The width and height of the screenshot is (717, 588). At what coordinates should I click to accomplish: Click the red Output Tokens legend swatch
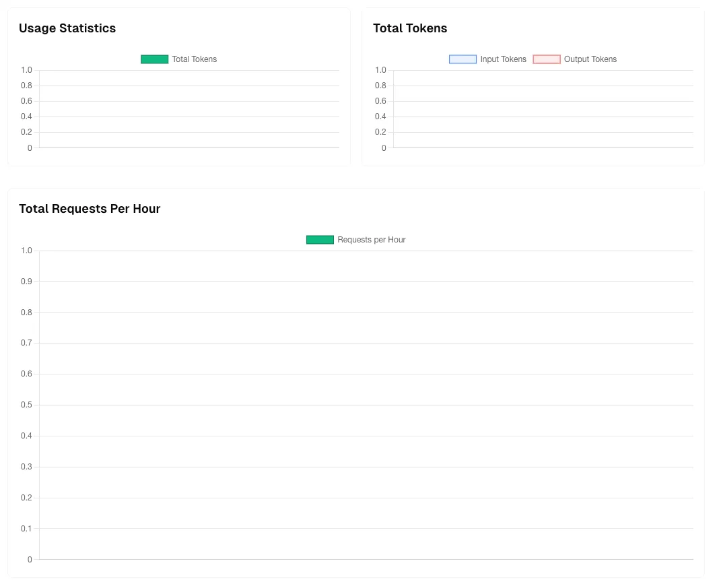[547, 59]
